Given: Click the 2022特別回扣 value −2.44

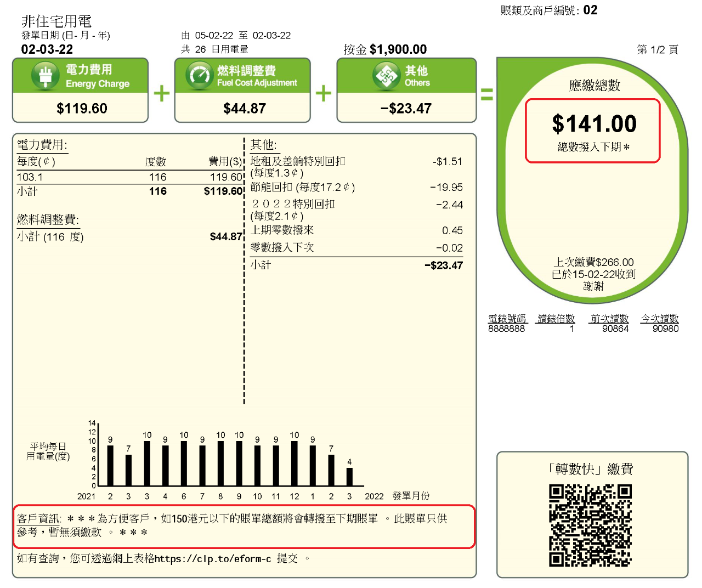Looking at the screenshot, I should (449, 205).
